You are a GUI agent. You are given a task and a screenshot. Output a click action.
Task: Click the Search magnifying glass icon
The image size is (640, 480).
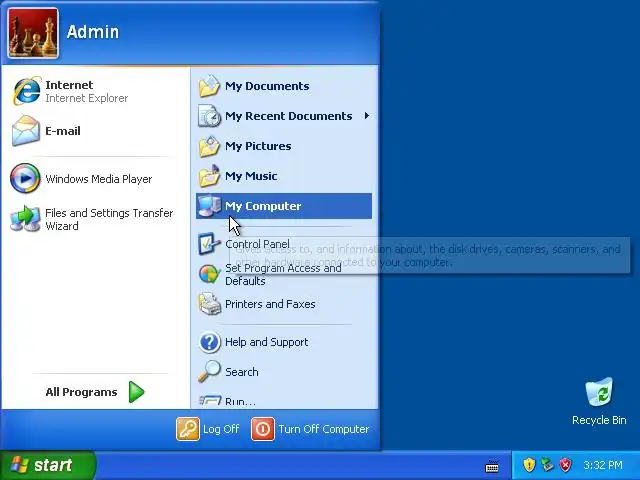(209, 372)
